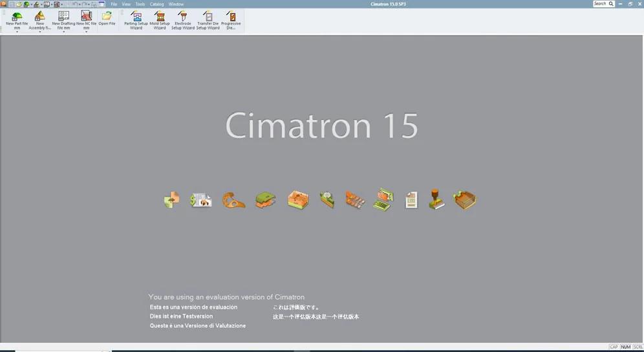Click the document report module icon
The image size is (644, 352).
coord(411,200)
